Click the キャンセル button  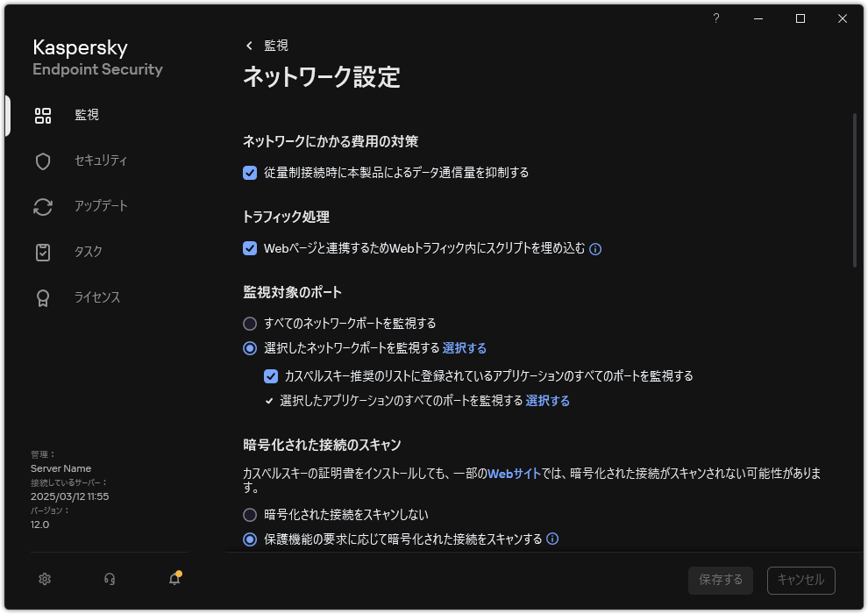800,580
